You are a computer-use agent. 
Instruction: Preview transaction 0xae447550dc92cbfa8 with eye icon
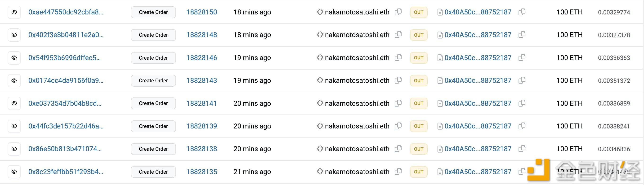pyautogui.click(x=14, y=12)
